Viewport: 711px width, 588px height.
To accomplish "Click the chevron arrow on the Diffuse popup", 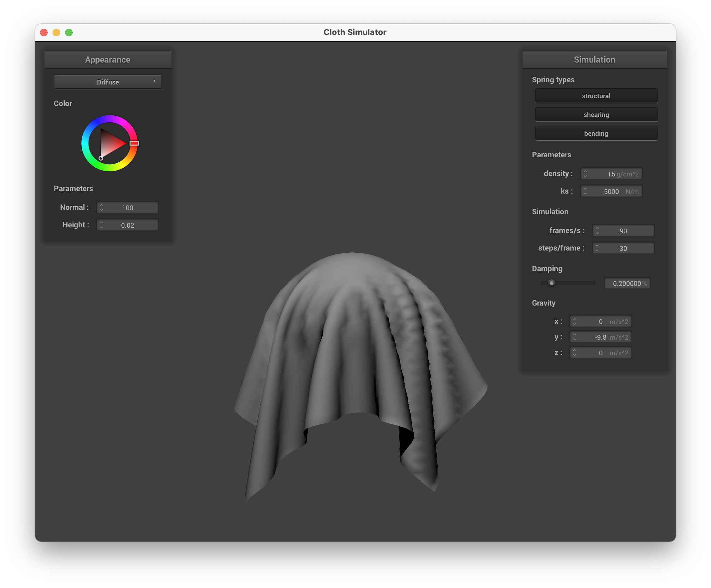I will (x=154, y=82).
